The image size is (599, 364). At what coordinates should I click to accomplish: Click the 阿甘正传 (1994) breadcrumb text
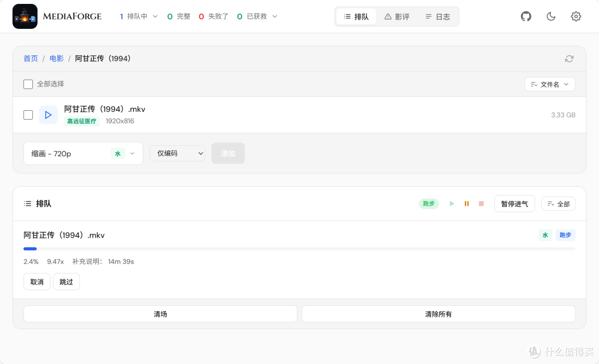(x=103, y=58)
